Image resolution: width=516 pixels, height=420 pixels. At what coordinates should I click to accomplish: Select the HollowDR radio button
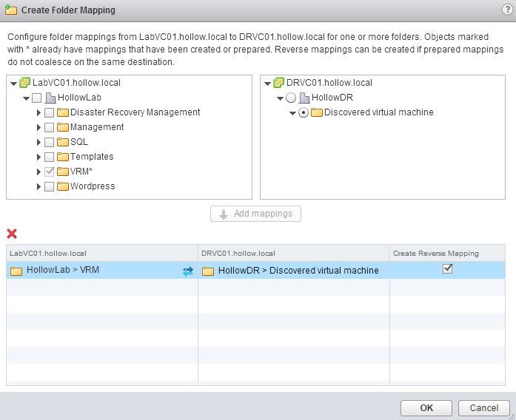(x=291, y=98)
